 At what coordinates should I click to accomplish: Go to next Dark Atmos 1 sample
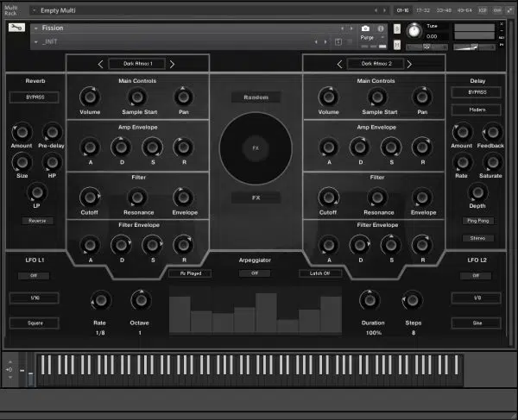(x=172, y=64)
